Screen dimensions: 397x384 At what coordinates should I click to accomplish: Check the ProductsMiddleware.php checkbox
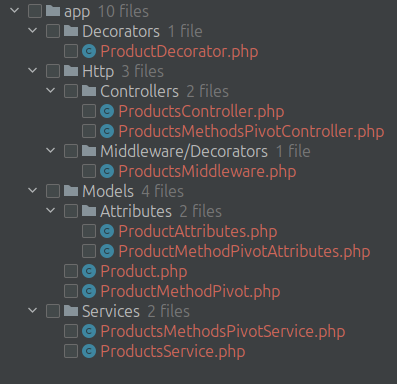pos(89,171)
